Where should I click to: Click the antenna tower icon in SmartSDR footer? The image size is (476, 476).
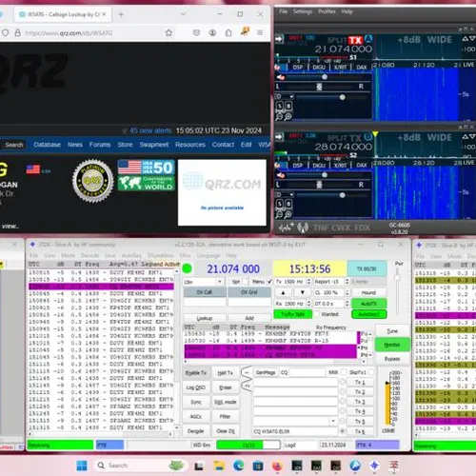point(303,228)
